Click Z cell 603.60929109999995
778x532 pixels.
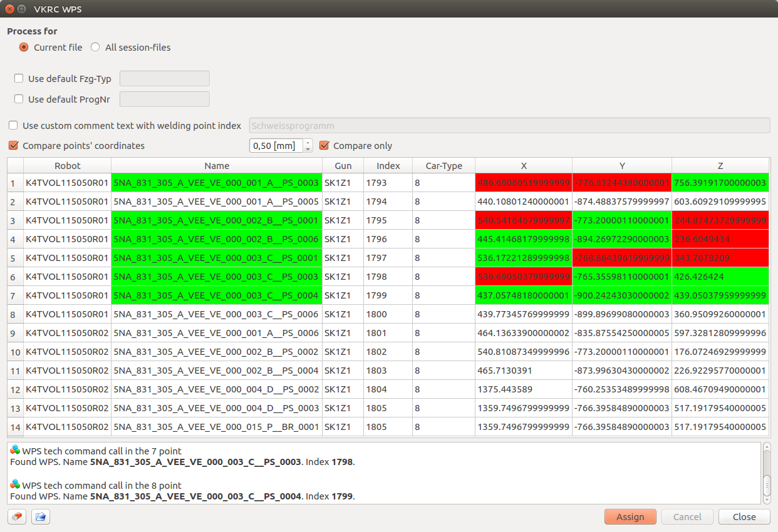[x=720, y=202]
